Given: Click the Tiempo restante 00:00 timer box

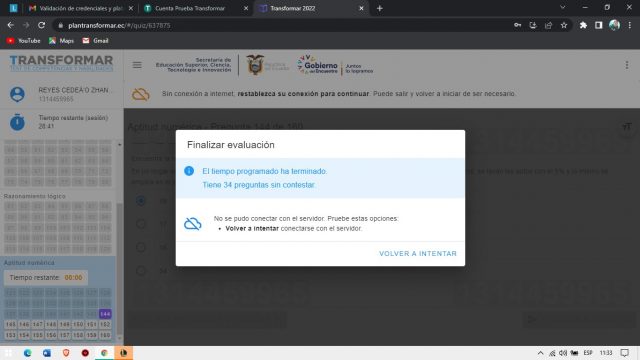Looking at the screenshot, I should (46, 278).
